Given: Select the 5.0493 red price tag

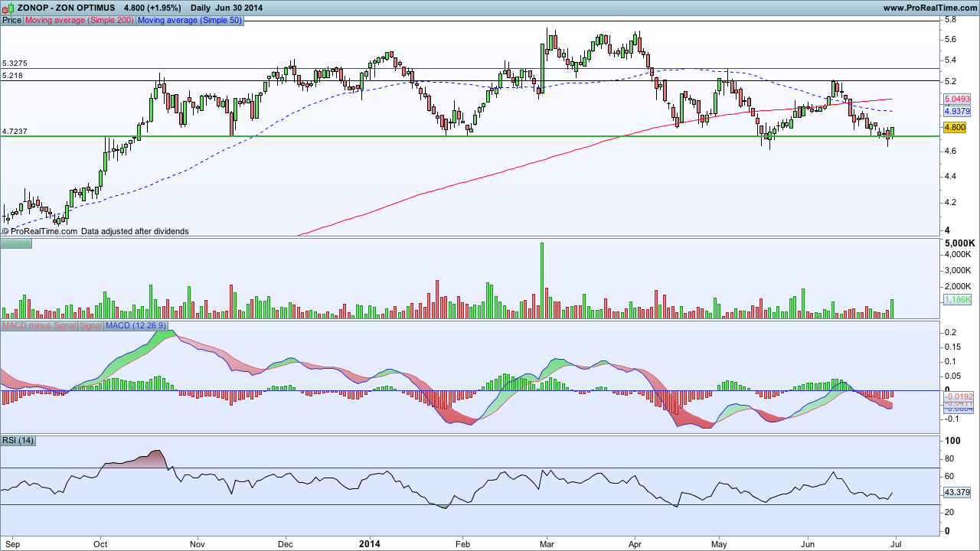Looking at the screenshot, I should 957,99.
